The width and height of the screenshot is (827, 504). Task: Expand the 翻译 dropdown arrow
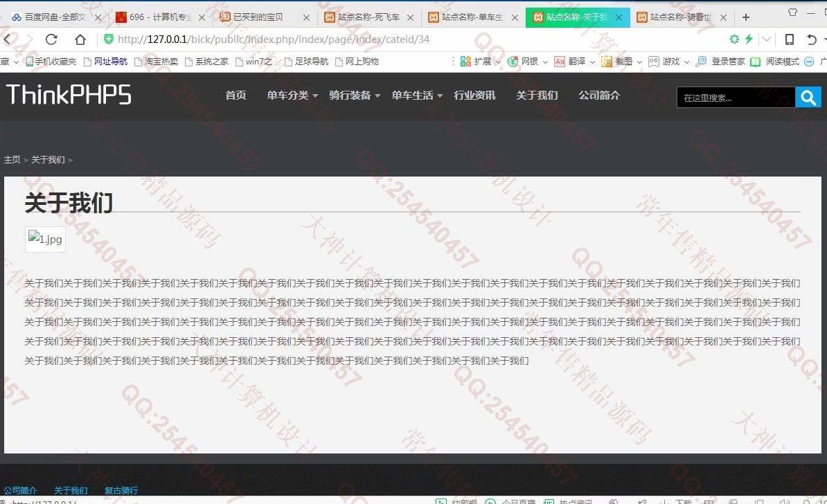click(x=592, y=62)
